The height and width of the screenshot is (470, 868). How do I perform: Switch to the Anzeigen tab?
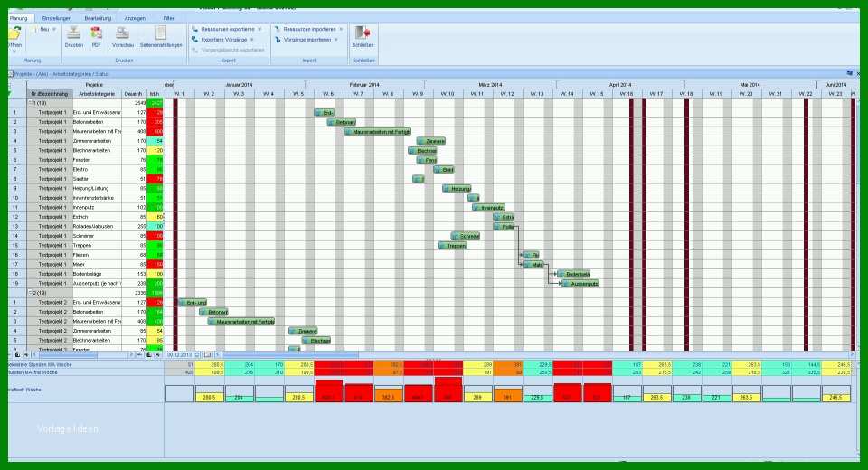click(135, 18)
